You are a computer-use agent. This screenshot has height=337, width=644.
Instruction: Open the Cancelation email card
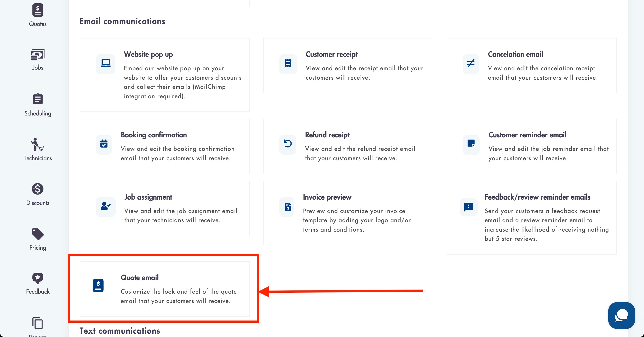[x=532, y=66]
